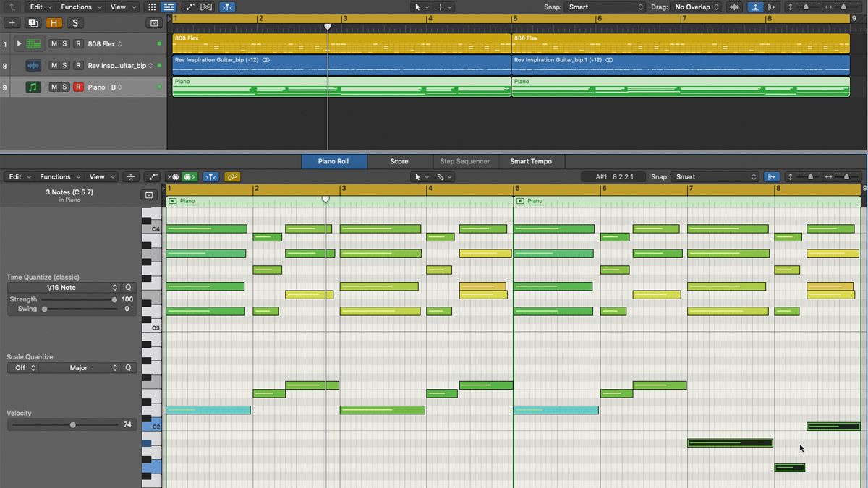868x488 pixels.
Task: Switch to the Score tab
Action: pos(399,161)
